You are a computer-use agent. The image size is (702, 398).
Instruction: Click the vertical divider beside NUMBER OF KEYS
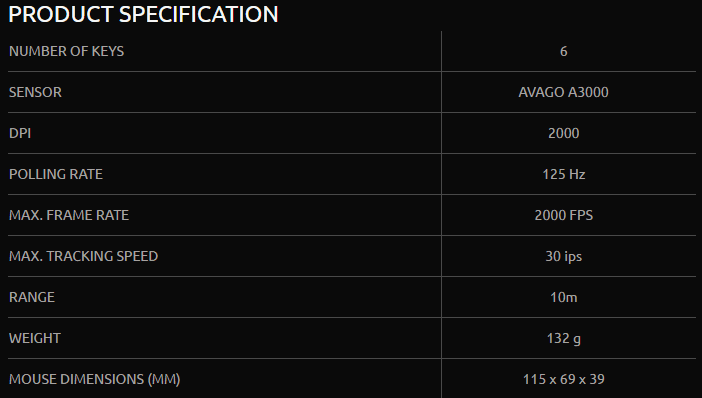tap(441, 51)
